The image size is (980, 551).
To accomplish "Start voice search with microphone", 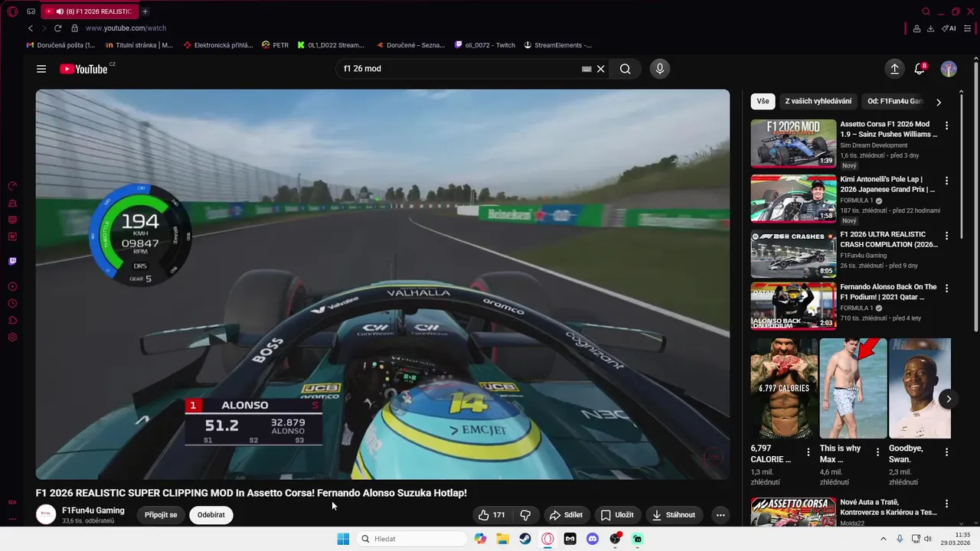I will 660,69.
